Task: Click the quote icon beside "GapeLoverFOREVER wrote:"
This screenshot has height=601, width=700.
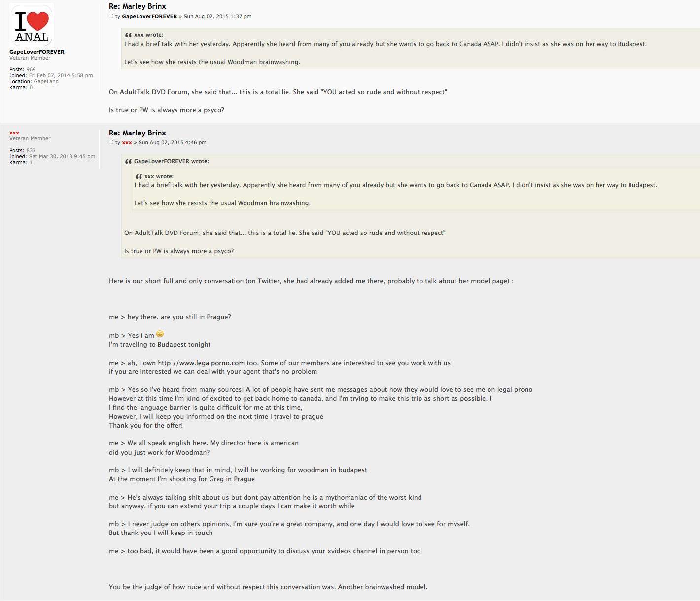Action: pos(128,161)
